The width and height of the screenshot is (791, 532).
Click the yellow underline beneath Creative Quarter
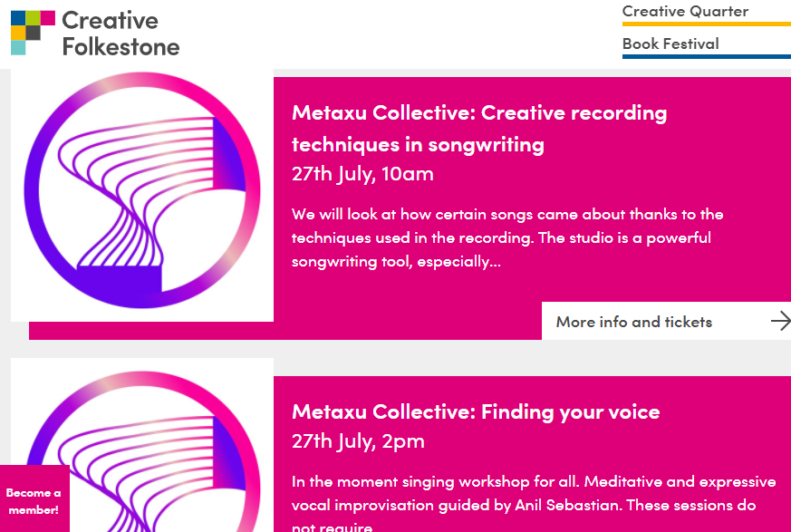pos(706,24)
